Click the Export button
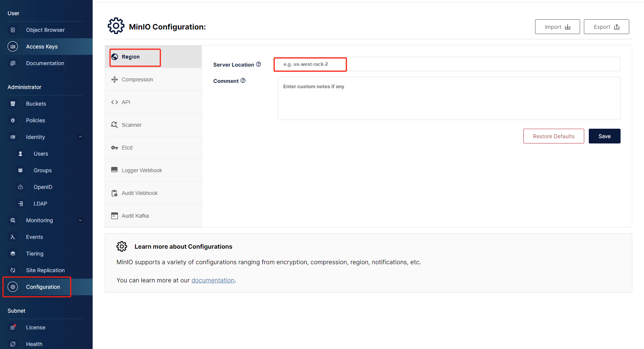This screenshot has height=349, width=644. (x=607, y=27)
